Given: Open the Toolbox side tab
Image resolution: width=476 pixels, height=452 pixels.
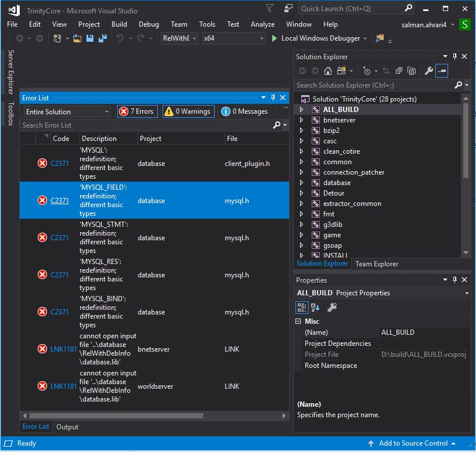Looking at the screenshot, I should click(11, 114).
